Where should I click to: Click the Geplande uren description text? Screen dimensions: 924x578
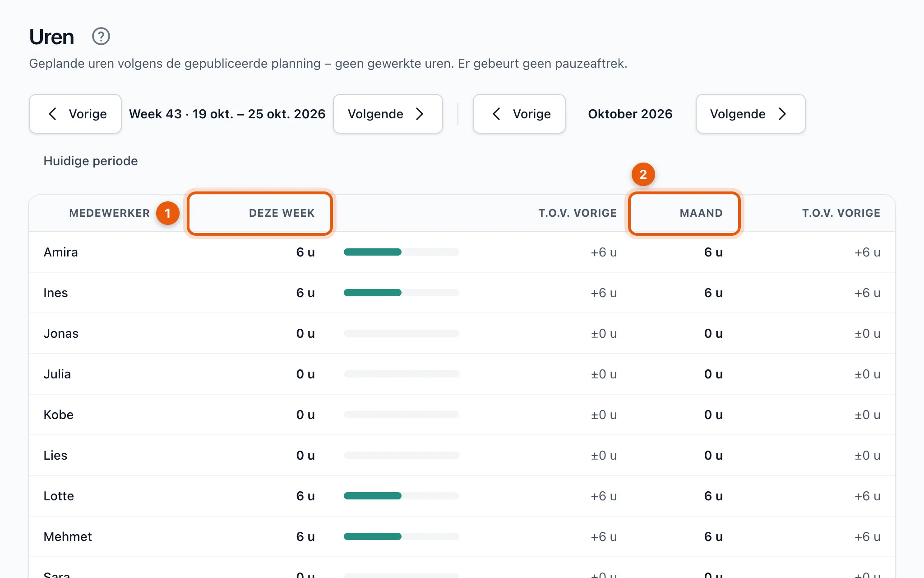click(x=328, y=64)
